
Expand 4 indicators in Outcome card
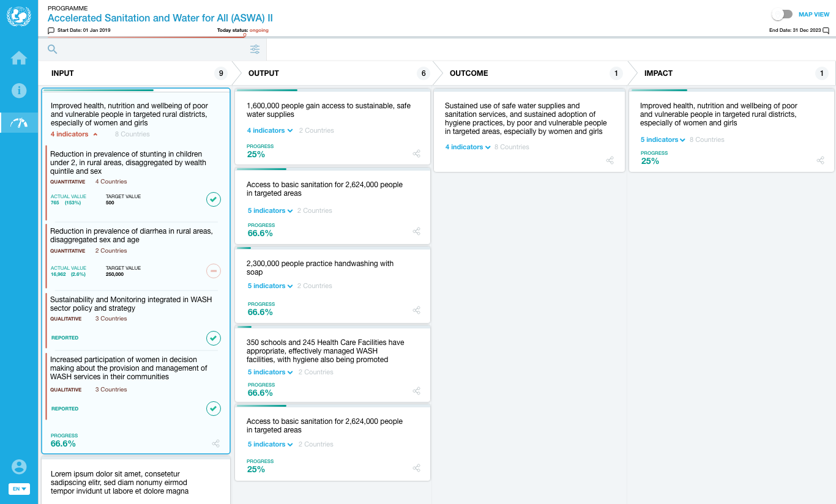tap(468, 147)
